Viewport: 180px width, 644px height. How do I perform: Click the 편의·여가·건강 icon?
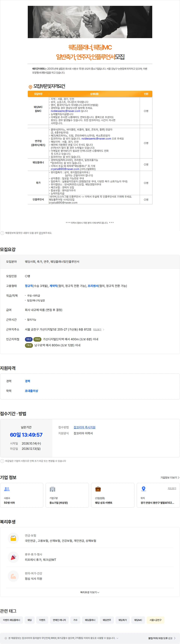(13, 576)
